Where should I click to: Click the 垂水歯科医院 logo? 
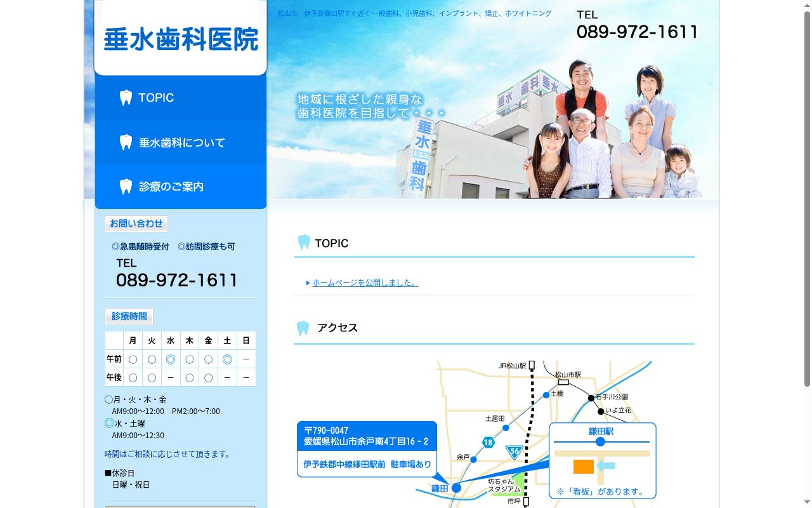pyautogui.click(x=181, y=38)
